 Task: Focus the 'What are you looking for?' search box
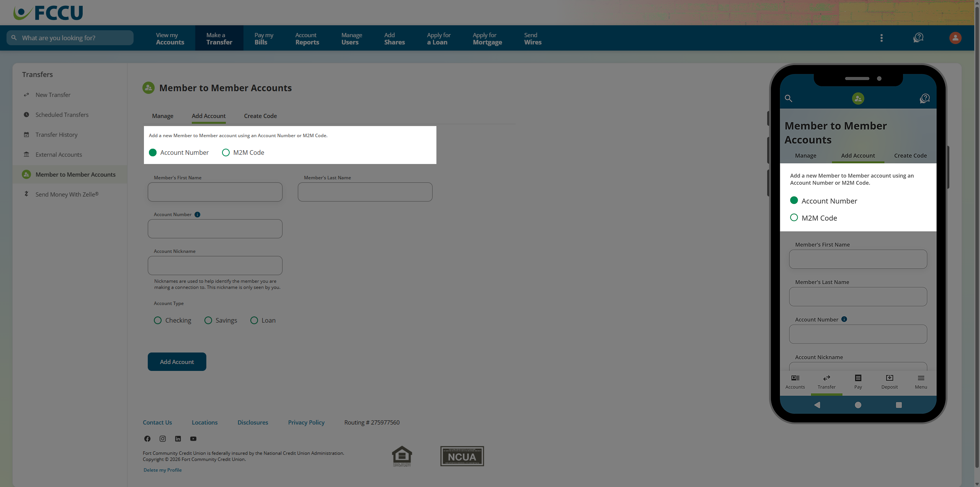70,38
